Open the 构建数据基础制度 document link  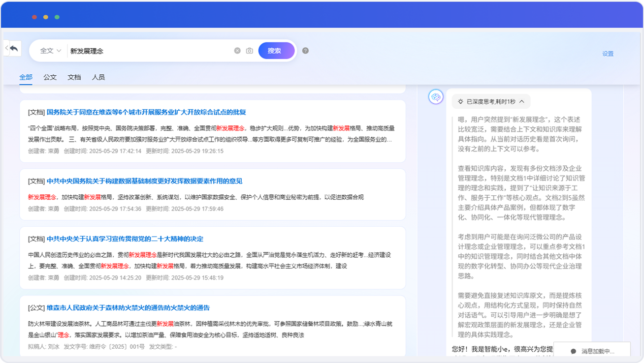click(144, 181)
